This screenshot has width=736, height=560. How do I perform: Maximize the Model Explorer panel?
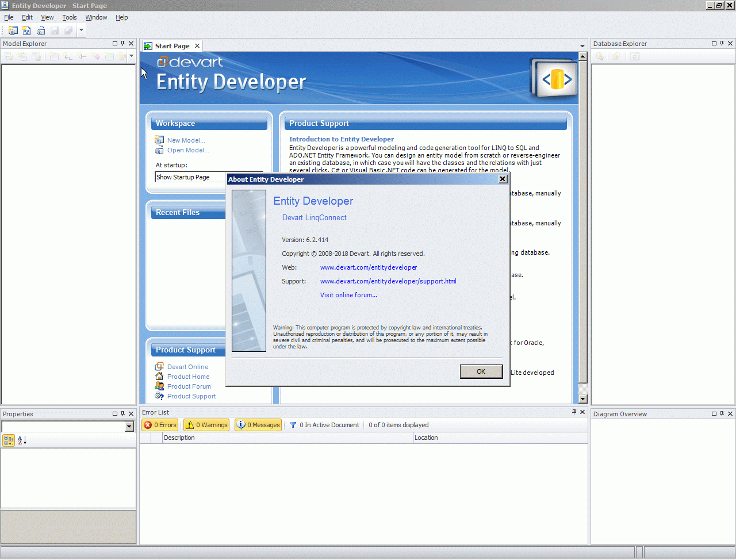coord(115,44)
